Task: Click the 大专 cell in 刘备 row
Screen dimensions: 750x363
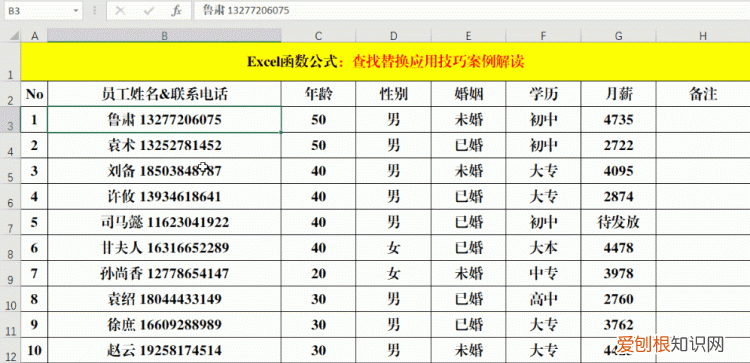Action: click(x=543, y=171)
